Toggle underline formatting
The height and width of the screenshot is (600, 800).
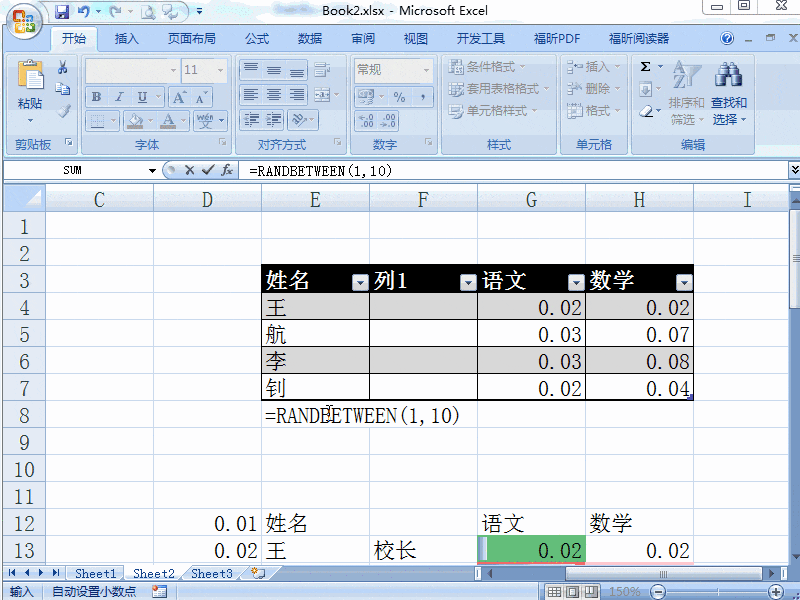click(140, 97)
